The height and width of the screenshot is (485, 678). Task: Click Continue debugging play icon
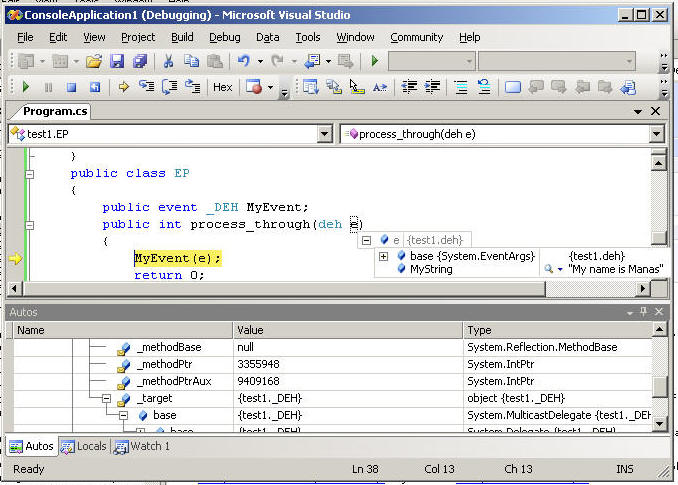click(x=26, y=87)
